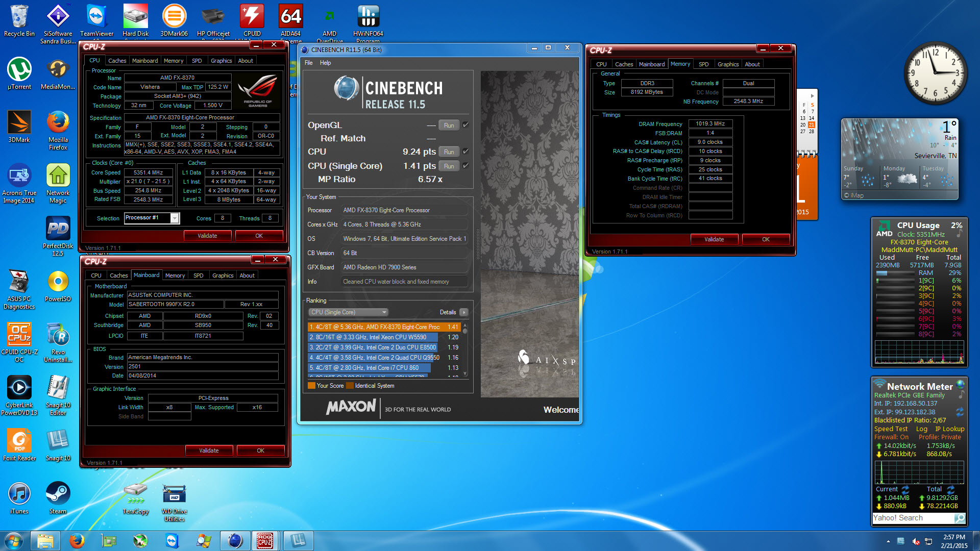Open Mozilla Firefox desktop shortcut
Viewport: 980px width, 551px height.
pyautogui.click(x=58, y=130)
